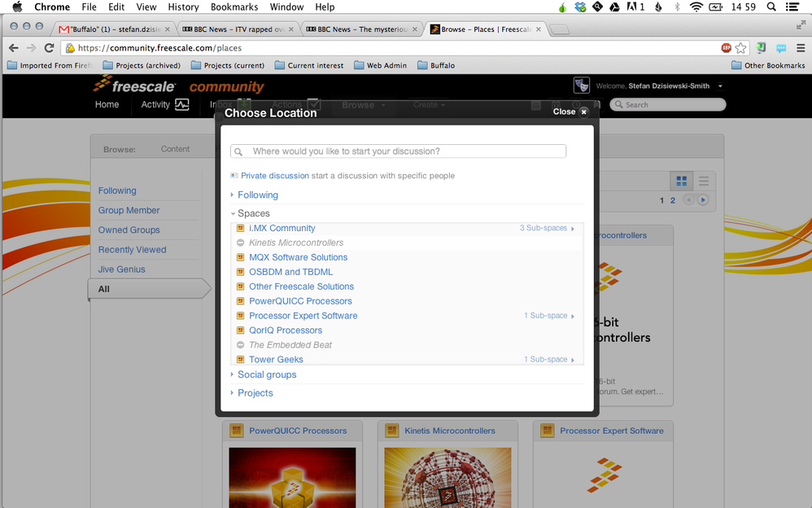
Task: Open the Buffalo bookmarks folder
Action: 436,65
